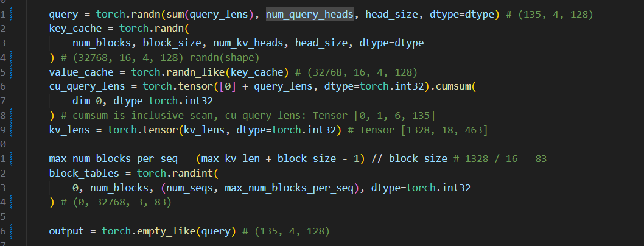Click the empty_like function name
This screenshot has height=246, width=644.
[x=166, y=231]
